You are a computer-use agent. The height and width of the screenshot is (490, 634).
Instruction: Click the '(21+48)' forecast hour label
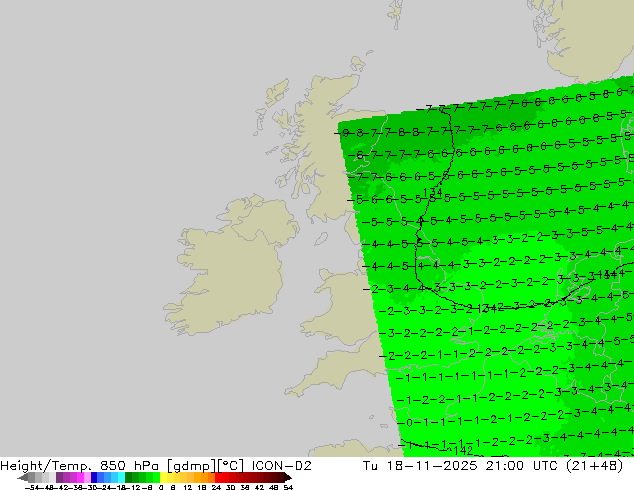point(594,466)
